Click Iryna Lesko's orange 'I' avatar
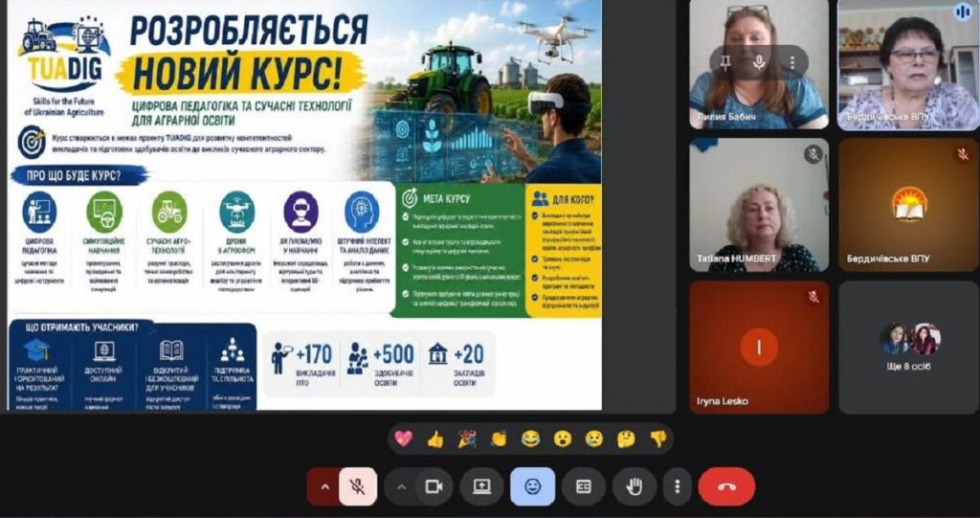Screen dimensions: 980x518 759,347
